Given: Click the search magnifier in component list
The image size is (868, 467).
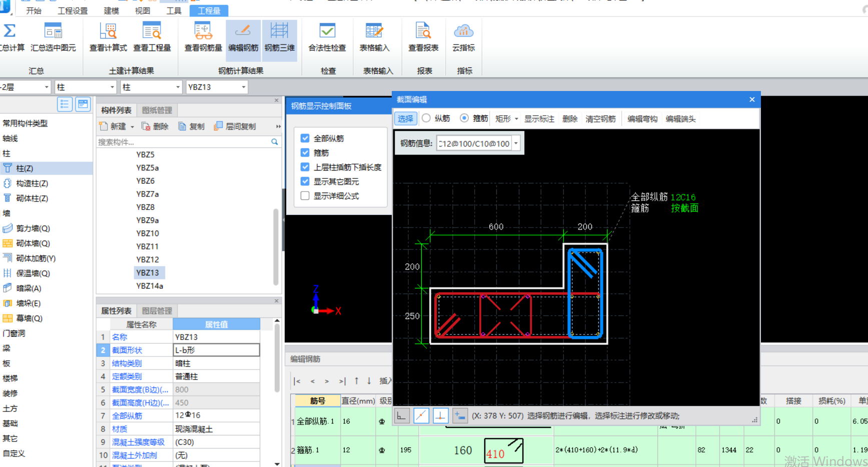Looking at the screenshot, I should pyautogui.click(x=275, y=142).
